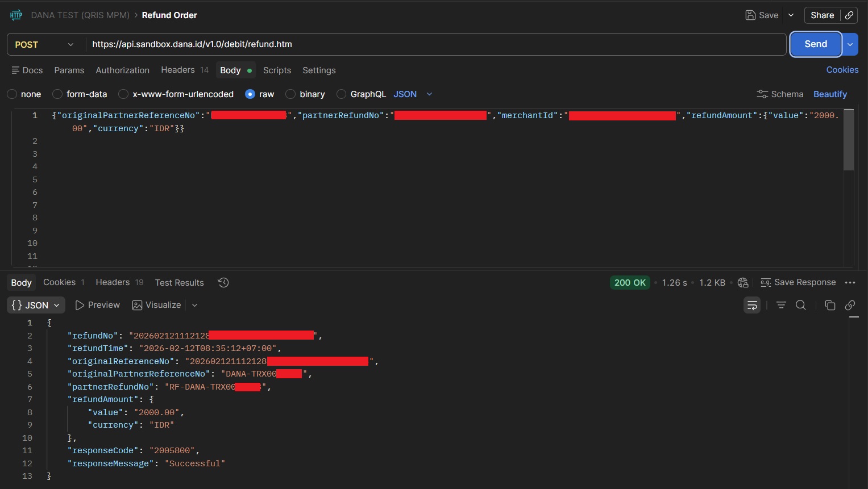Select the raw body type
This screenshot has width=868, height=489.
point(250,94)
